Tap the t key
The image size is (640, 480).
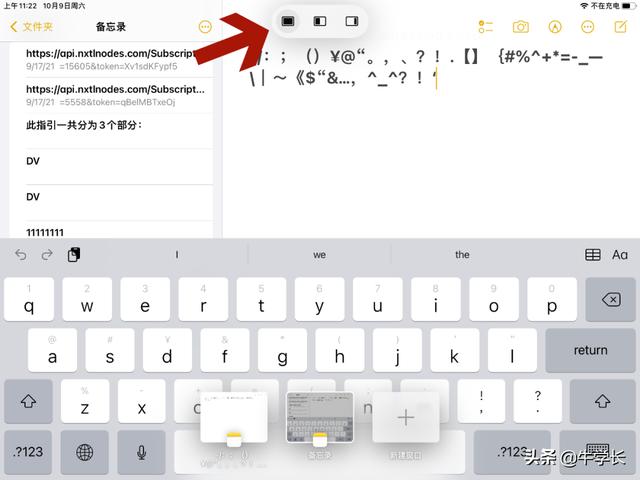coord(261,300)
